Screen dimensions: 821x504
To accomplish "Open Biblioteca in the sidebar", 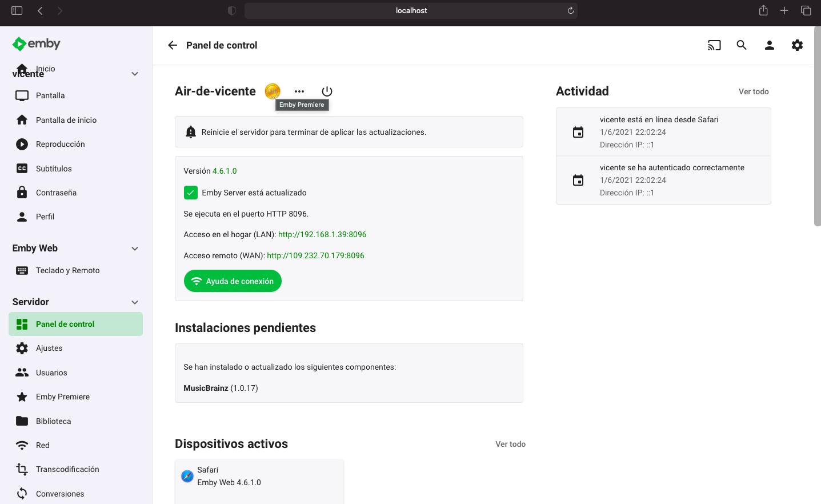I will tap(53, 421).
